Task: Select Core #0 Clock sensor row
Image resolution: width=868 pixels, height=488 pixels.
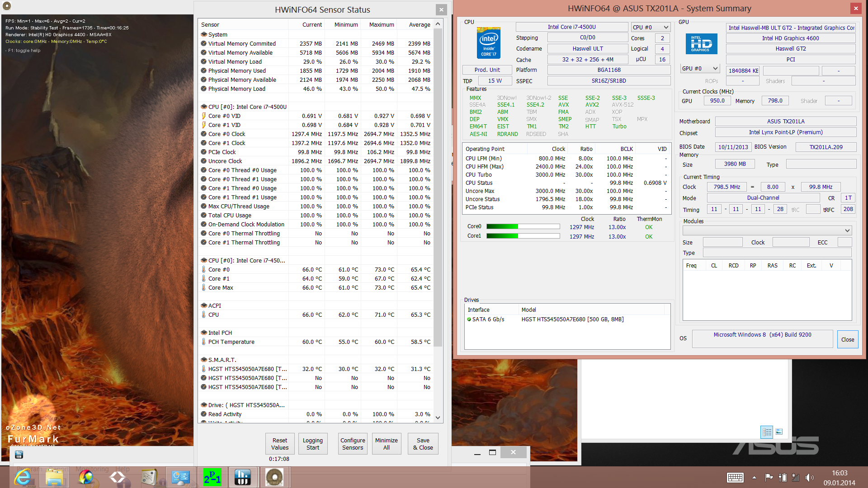Action: (x=226, y=134)
